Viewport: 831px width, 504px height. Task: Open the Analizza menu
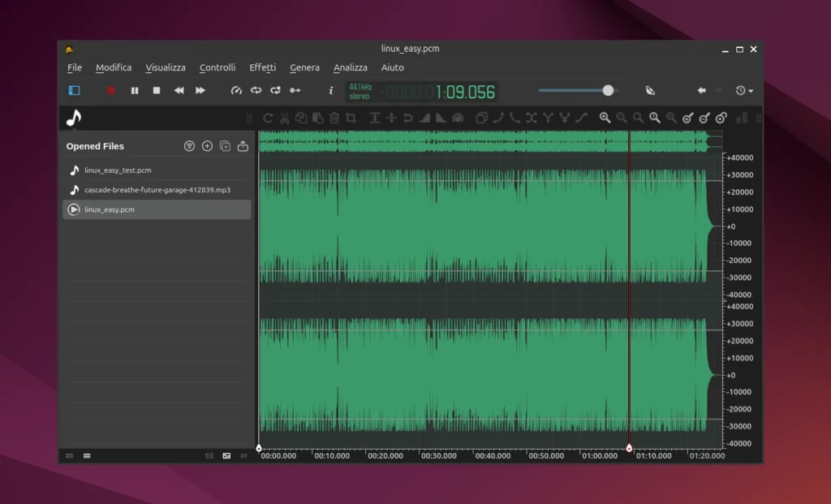coord(350,67)
